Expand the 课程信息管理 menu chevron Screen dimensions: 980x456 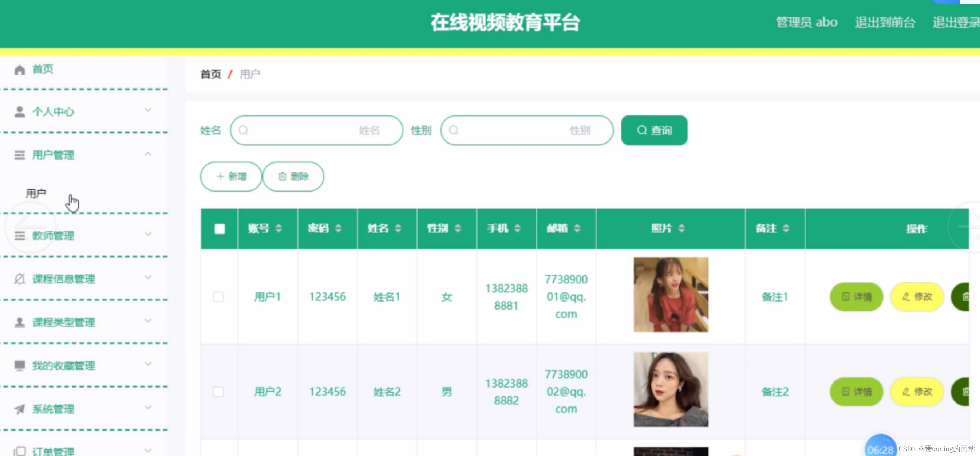tap(148, 278)
